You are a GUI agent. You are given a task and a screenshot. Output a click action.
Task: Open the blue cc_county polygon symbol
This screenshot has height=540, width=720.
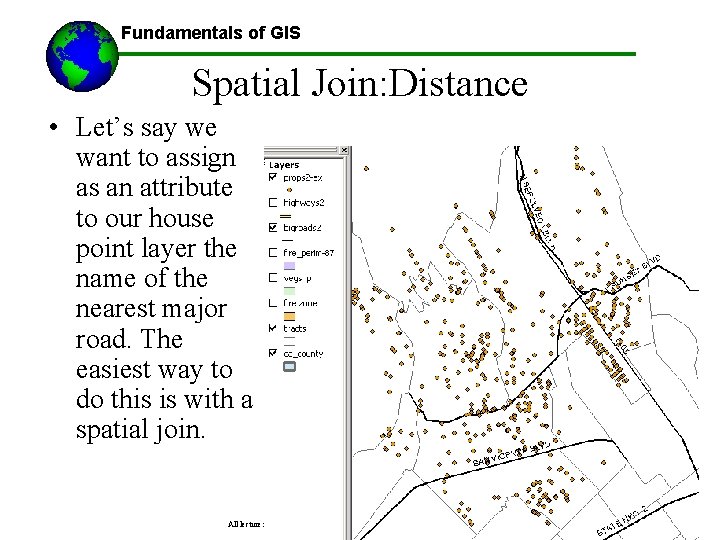coord(289,366)
